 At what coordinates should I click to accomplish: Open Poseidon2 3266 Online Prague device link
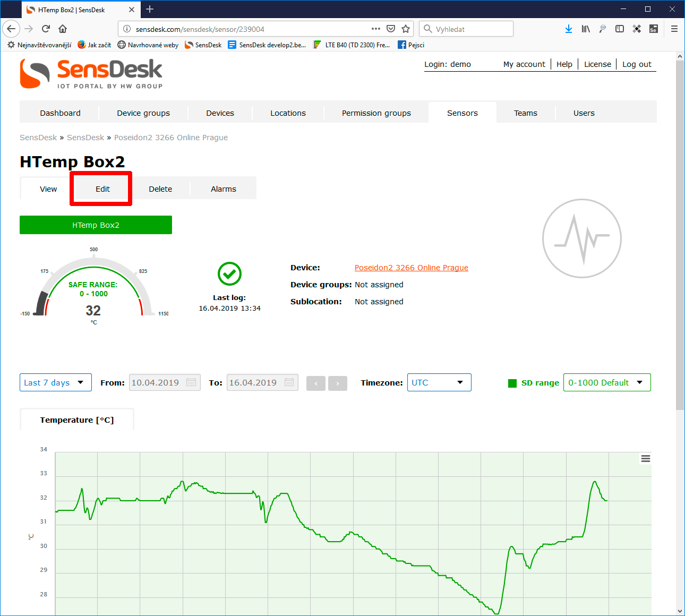(x=412, y=268)
